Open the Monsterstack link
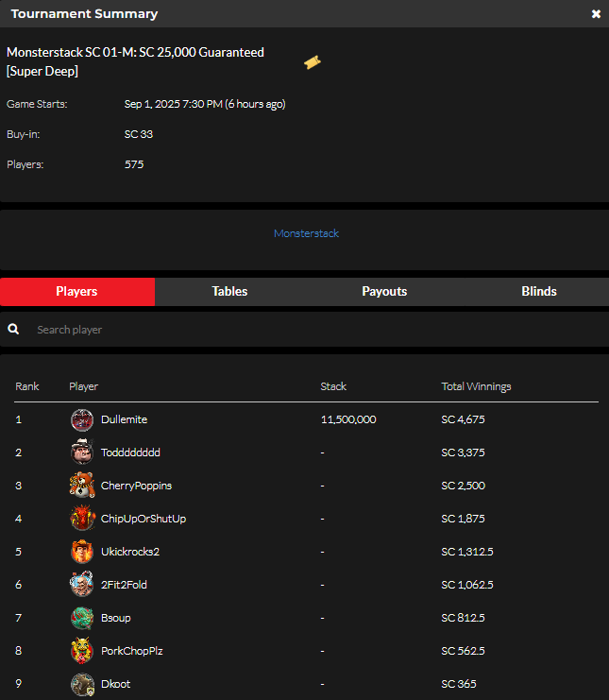 [306, 233]
